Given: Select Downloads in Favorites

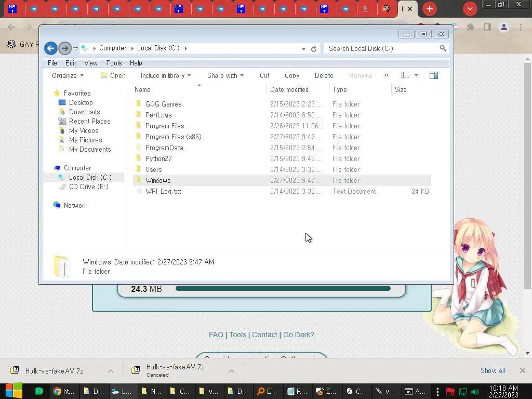Looking at the screenshot, I should tap(84, 112).
